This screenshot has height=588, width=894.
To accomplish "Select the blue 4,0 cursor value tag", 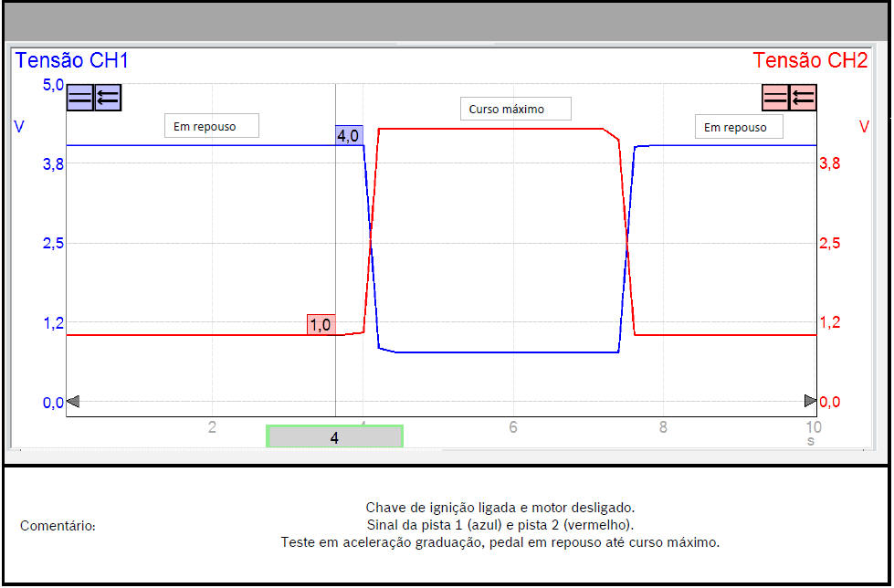I will coord(349,135).
